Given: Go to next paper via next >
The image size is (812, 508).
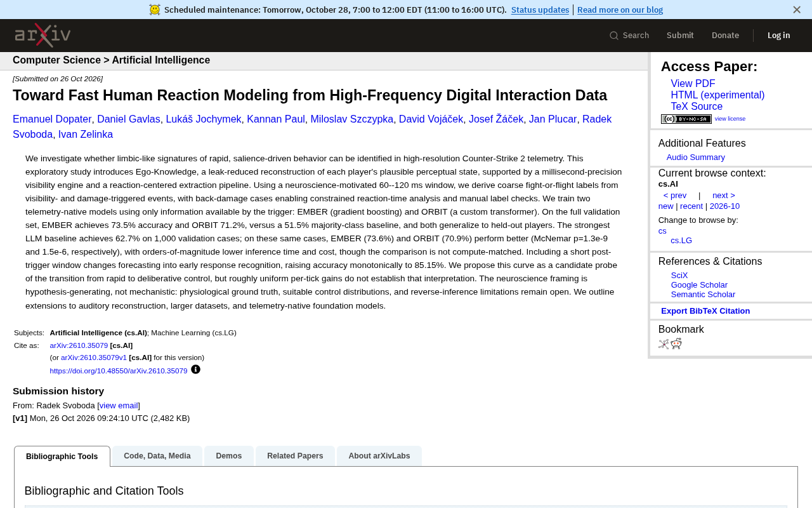Looking at the screenshot, I should tap(724, 196).
